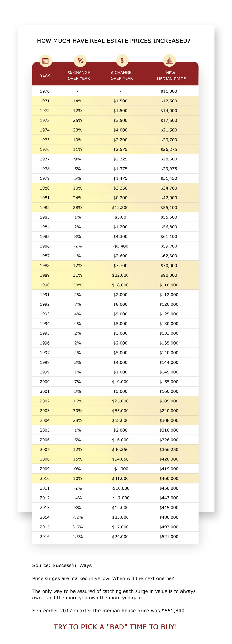Click the 2008 row's $420,300 price
The image size is (232, 644).
[x=169, y=459]
